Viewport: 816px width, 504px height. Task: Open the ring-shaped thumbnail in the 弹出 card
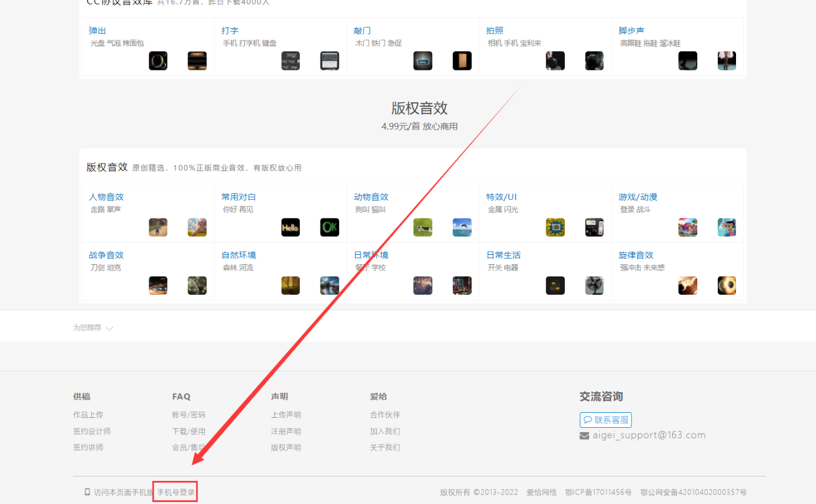click(x=158, y=61)
